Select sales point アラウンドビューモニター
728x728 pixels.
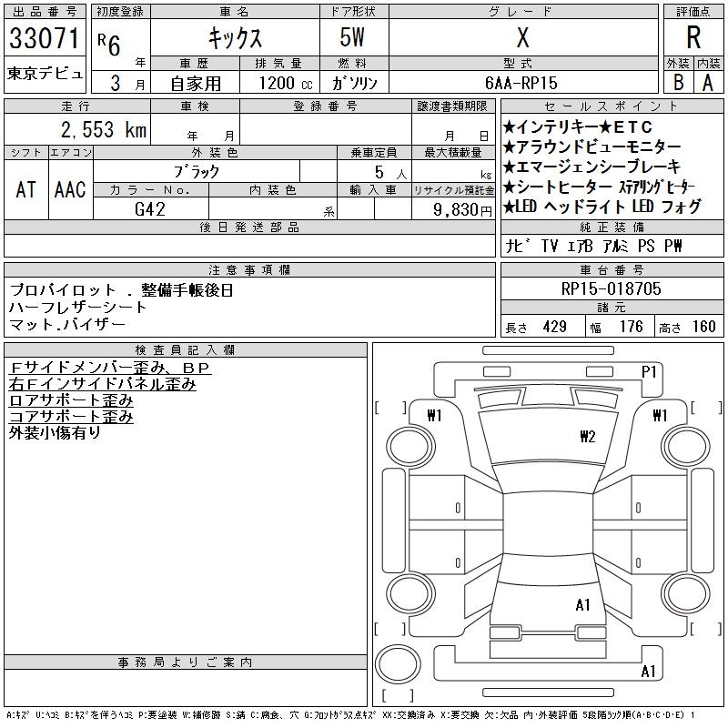(592, 147)
